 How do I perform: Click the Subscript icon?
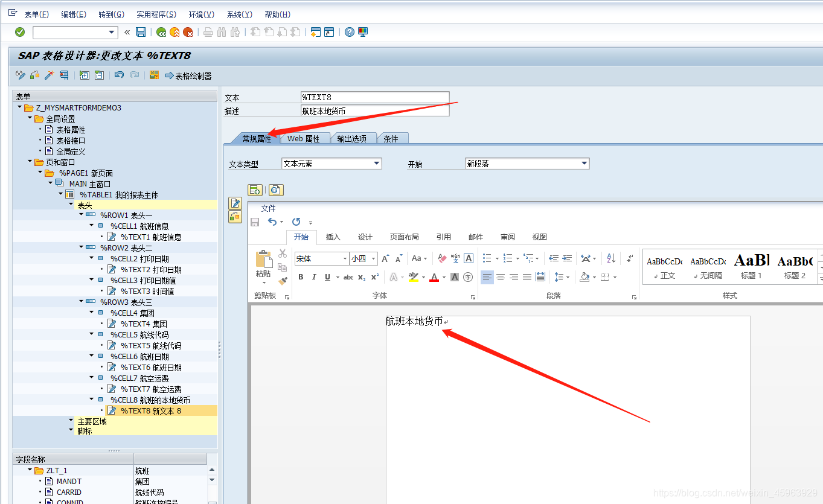pos(362,277)
